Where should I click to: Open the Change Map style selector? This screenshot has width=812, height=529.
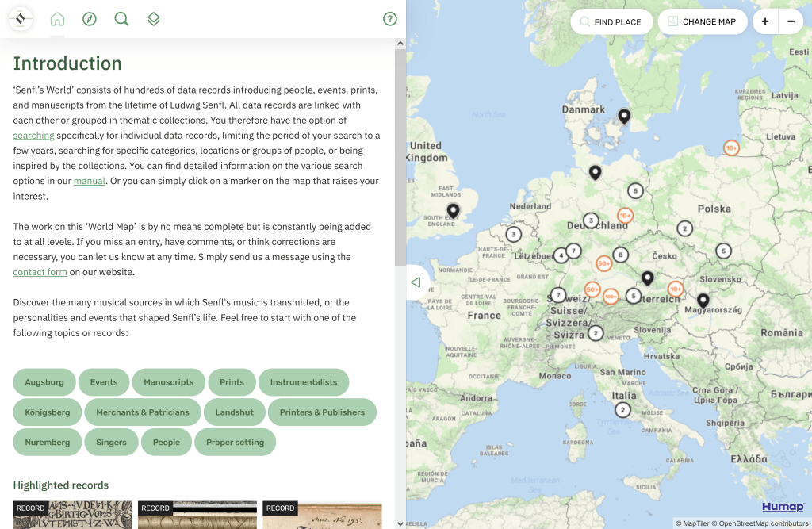[702, 21]
